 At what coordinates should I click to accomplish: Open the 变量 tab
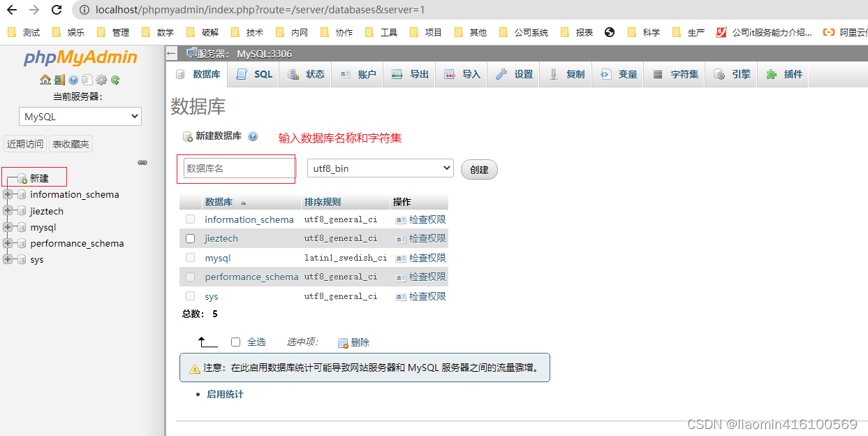tap(619, 74)
